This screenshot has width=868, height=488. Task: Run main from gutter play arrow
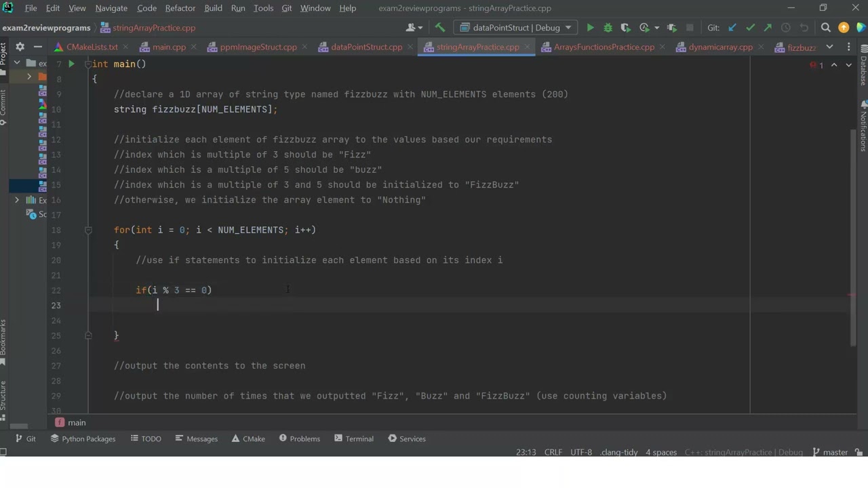pyautogui.click(x=71, y=64)
